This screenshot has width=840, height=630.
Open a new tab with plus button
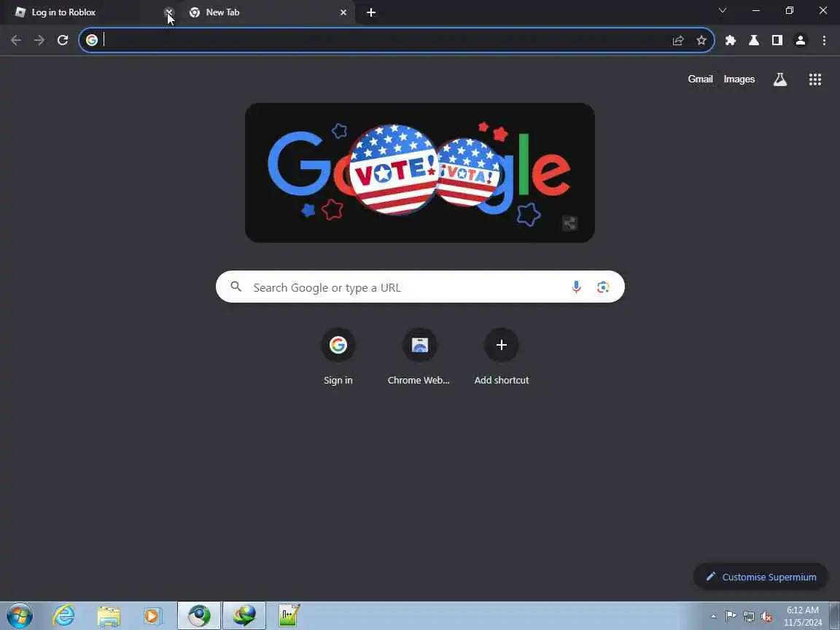371,12
